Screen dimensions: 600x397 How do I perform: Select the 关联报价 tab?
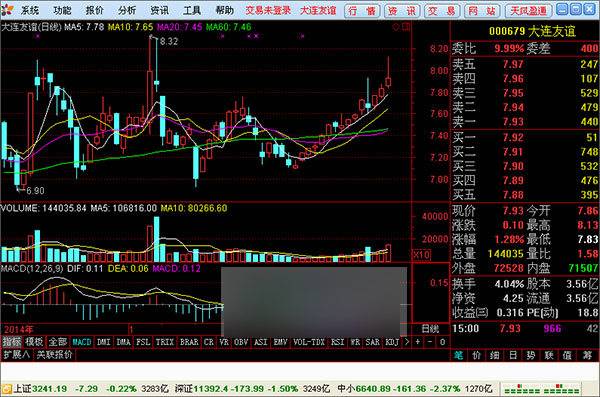click(x=55, y=355)
